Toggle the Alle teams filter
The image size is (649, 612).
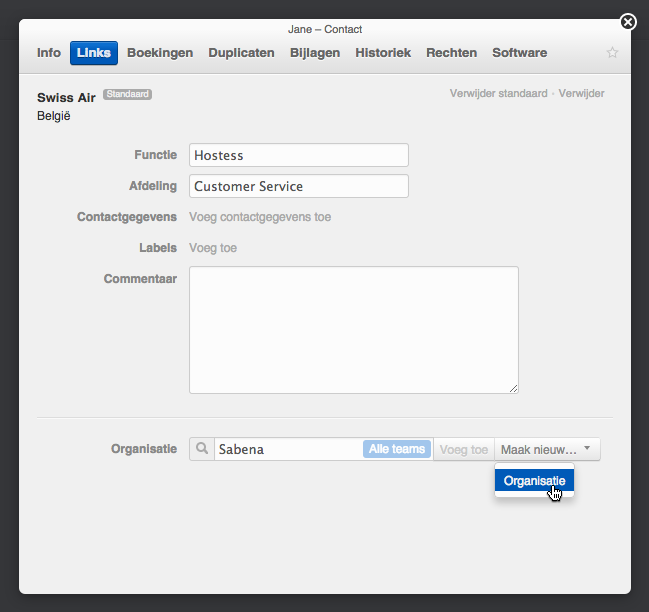(396, 449)
